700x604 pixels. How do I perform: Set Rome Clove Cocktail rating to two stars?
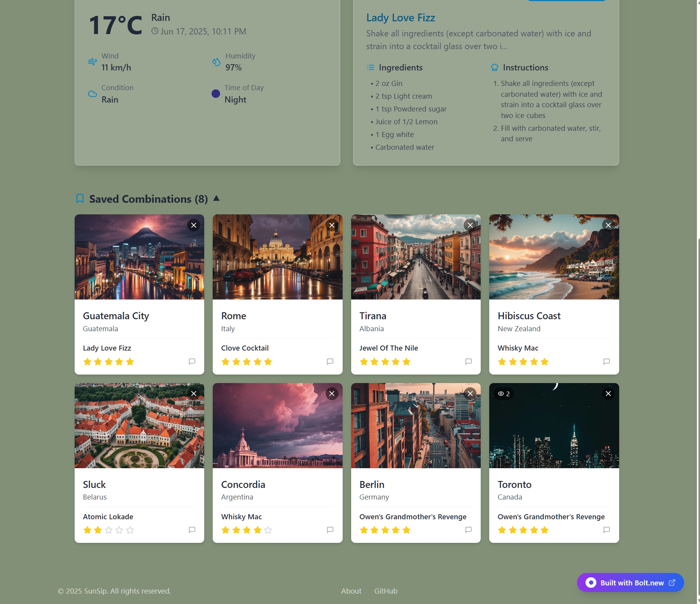tap(236, 362)
